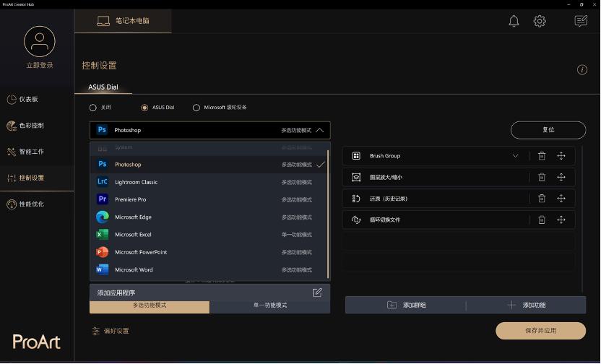
Task: Delete the 图层放大/缩小 function
Action: (542, 177)
